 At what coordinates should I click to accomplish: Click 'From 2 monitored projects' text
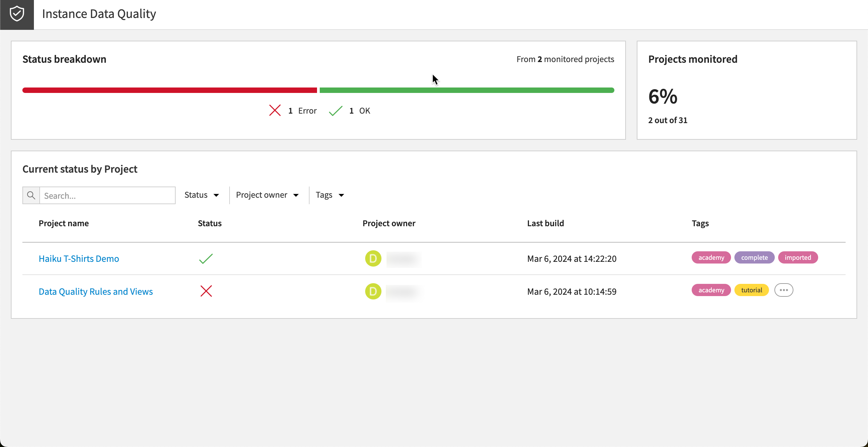click(x=565, y=59)
